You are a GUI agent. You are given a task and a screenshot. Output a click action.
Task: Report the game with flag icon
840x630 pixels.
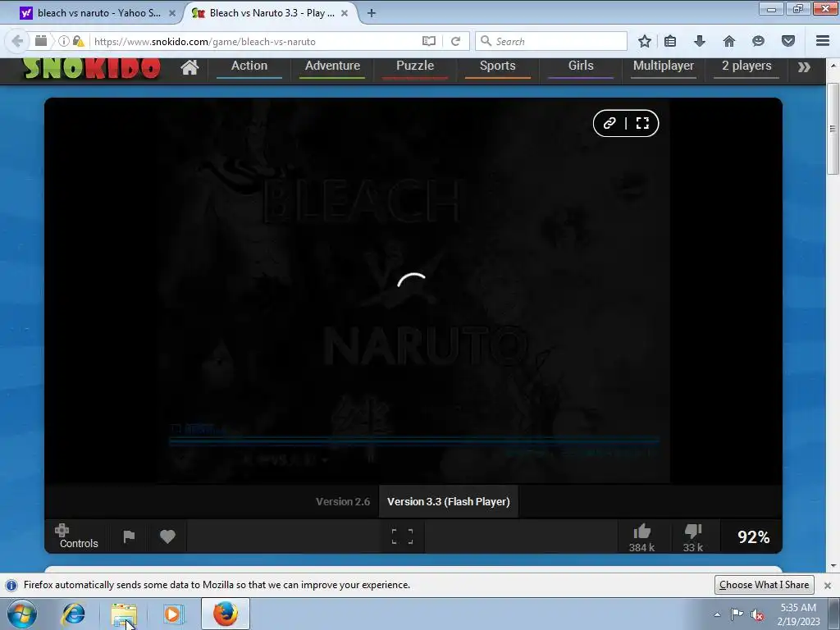pyautogui.click(x=129, y=536)
